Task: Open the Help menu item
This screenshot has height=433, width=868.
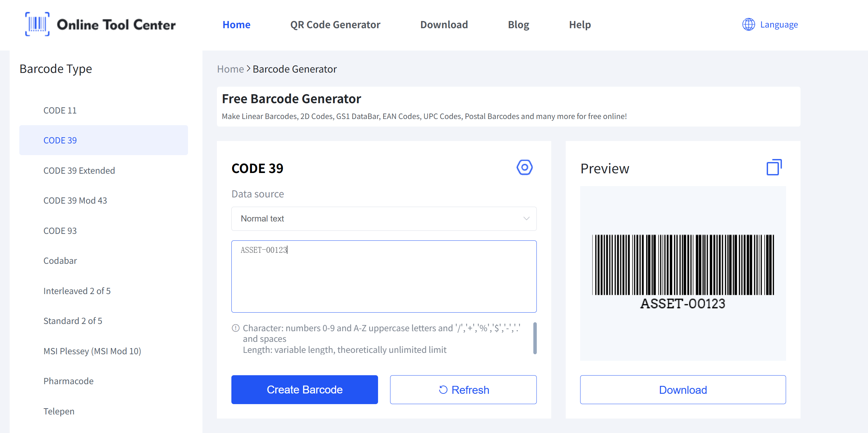Action: [580, 25]
